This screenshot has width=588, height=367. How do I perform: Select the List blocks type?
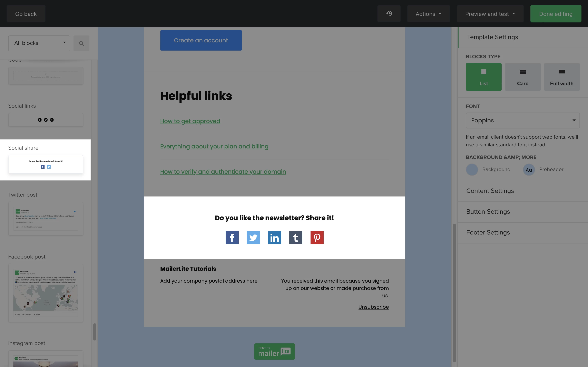point(483,77)
